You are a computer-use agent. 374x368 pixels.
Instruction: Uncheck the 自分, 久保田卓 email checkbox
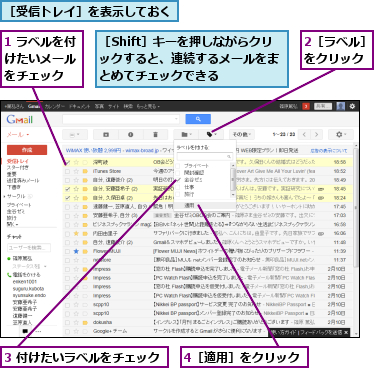[x=67, y=198]
